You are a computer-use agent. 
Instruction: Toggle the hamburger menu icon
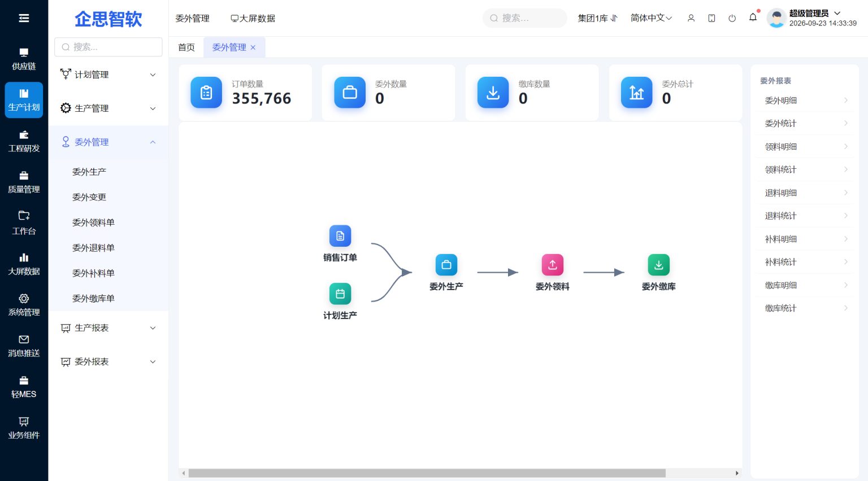(24, 18)
